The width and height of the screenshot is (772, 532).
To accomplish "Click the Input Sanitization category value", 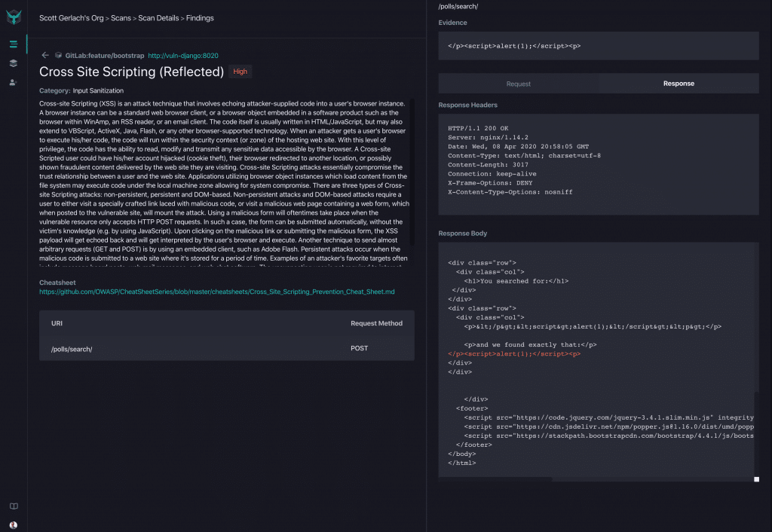I will pos(98,90).
